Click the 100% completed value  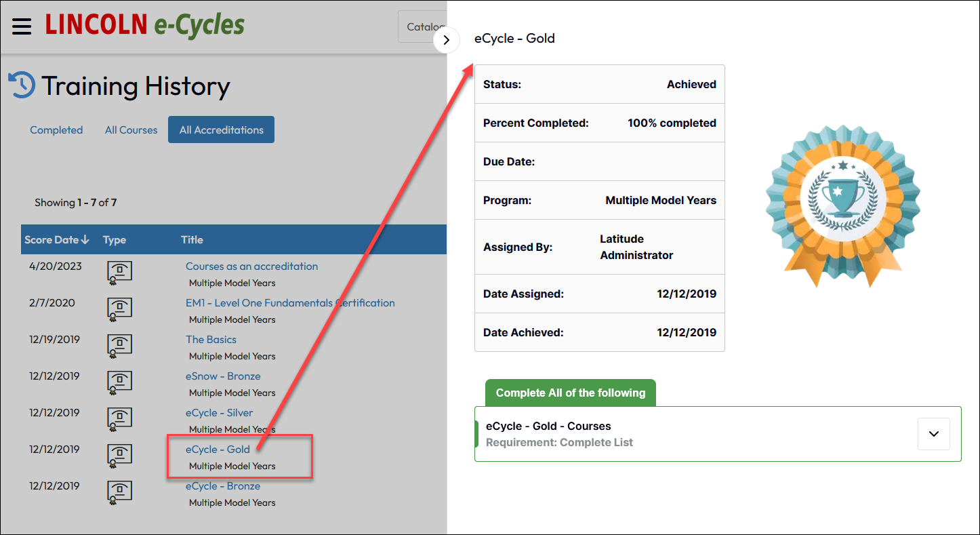(672, 123)
